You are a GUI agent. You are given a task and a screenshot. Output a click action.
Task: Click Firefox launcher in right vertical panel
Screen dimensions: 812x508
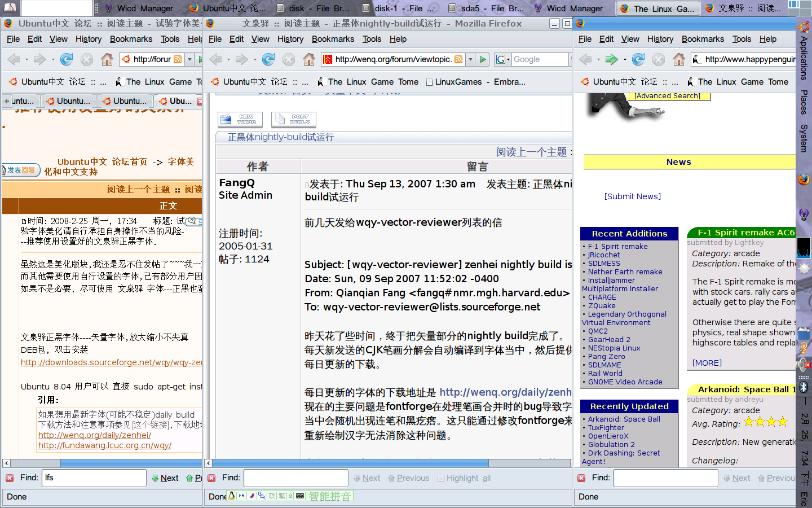coord(804,179)
